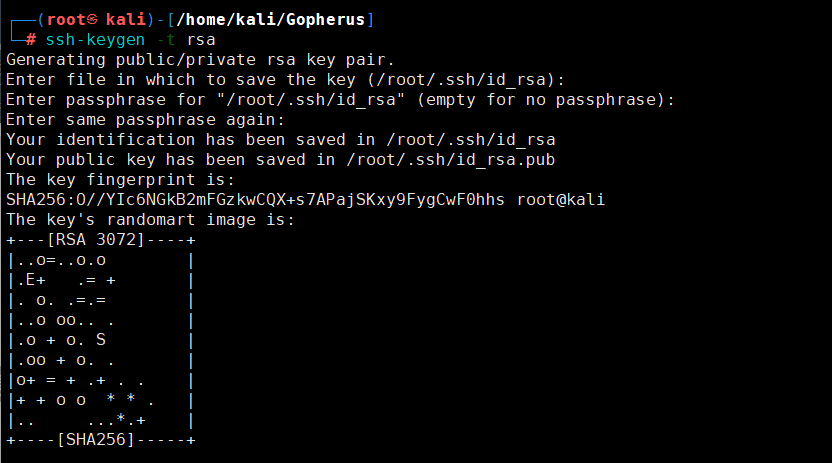
Task: Click the /home/kali/Gopherus path in the prompt
Action: pos(271,20)
